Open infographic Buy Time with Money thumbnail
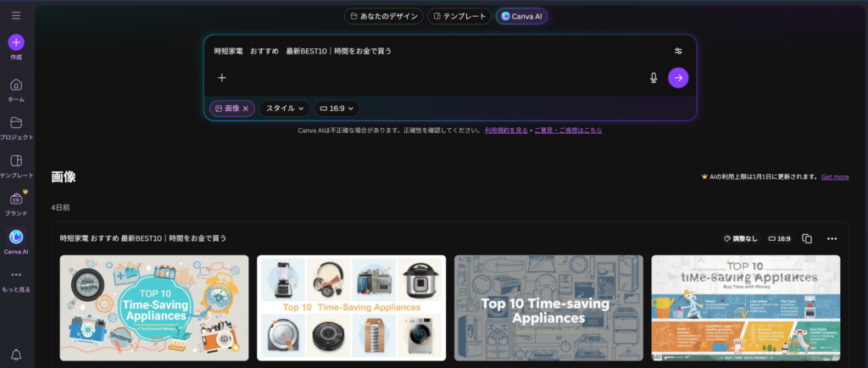The height and width of the screenshot is (368, 868). (746, 308)
